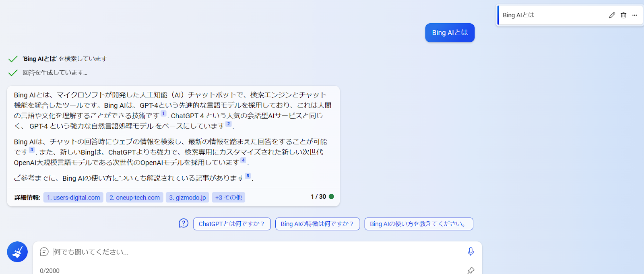
Task: Click the paragraph starting ご参考までに
Action: pyautogui.click(x=134, y=178)
